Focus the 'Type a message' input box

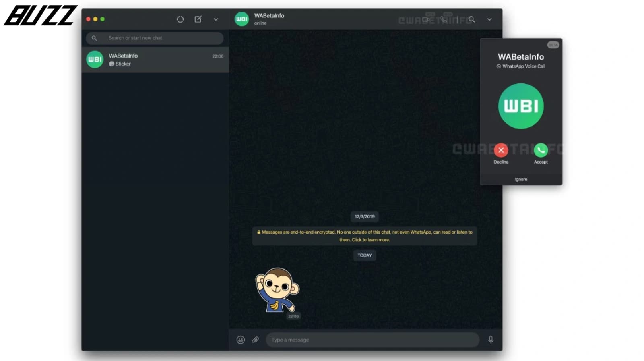[x=373, y=340]
